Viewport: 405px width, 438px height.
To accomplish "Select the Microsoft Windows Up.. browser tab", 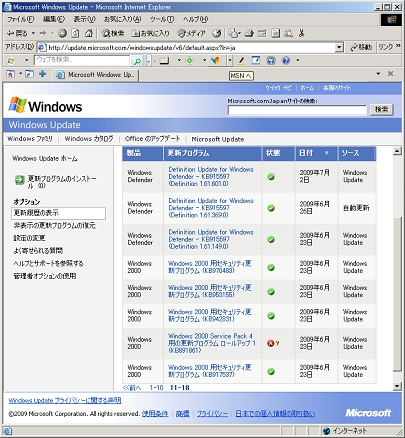I will tap(96, 75).
